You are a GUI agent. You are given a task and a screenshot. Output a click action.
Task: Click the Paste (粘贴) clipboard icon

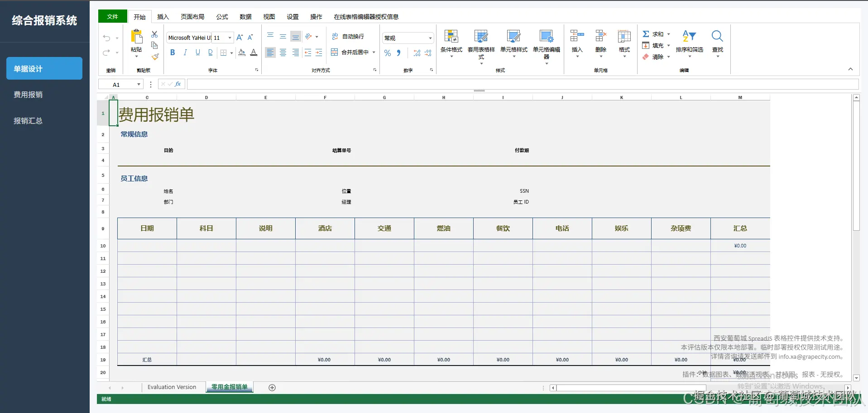136,36
